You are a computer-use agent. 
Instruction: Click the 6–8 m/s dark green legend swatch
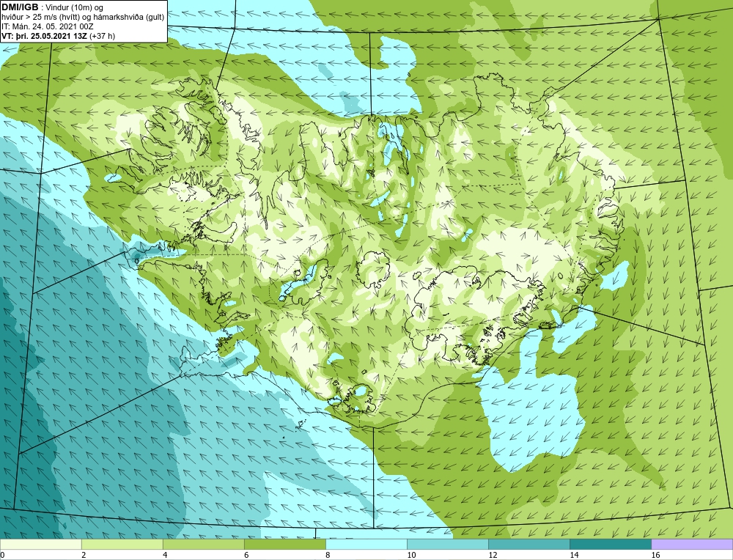(284, 544)
